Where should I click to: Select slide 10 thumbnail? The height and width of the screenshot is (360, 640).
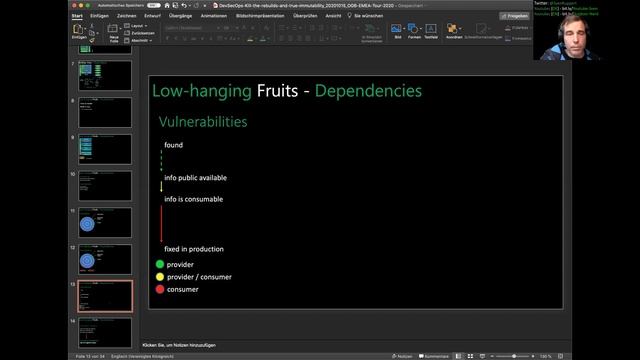pos(105,186)
